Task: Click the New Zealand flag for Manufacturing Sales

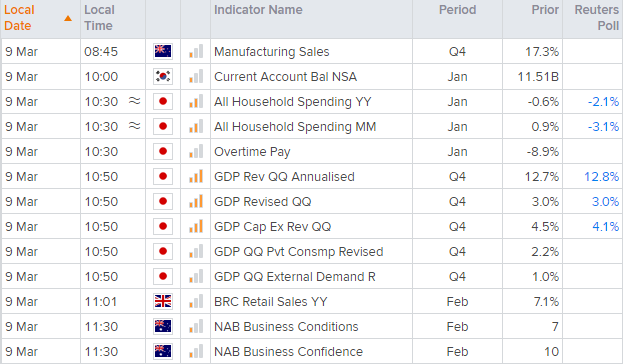Action: pos(163,51)
